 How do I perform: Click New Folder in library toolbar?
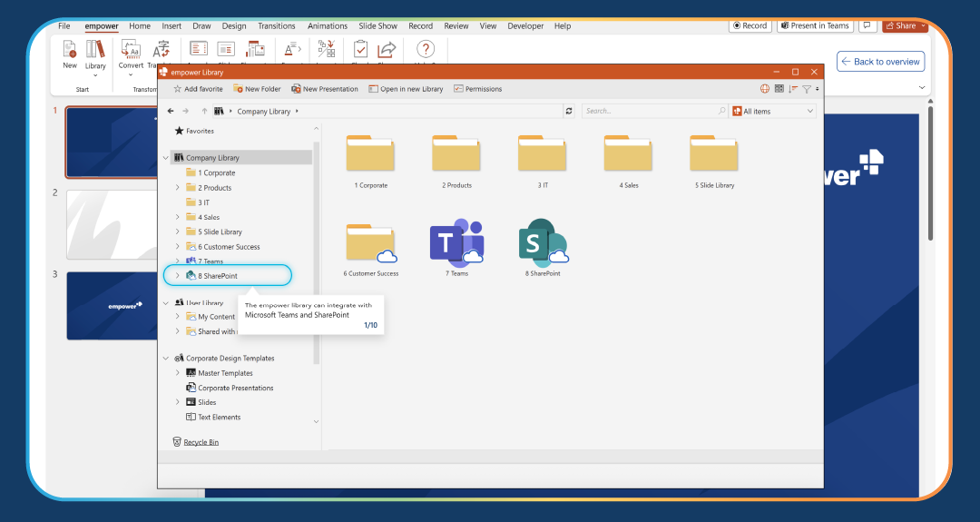(257, 89)
